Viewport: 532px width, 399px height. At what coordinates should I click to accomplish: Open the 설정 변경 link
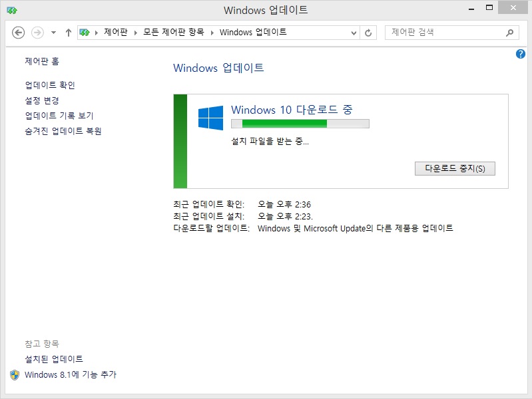pos(42,100)
